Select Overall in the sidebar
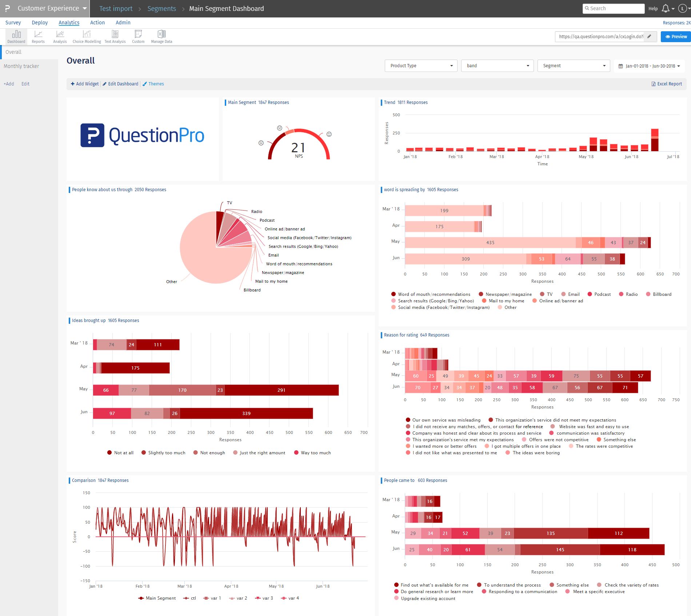Viewport: 691px width, 616px height. tap(29, 52)
